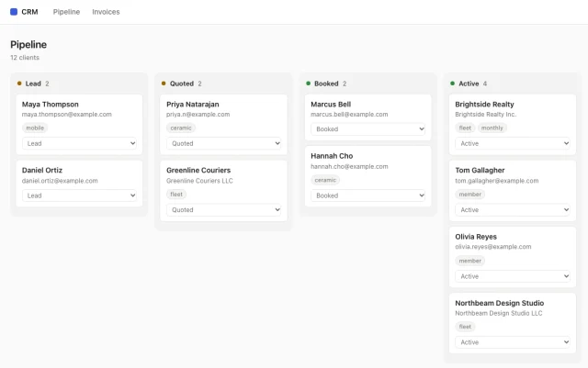Screen dimensions: 588x368
Task: Open Brightside Realty's stage dropdown
Action: tap(513, 143)
